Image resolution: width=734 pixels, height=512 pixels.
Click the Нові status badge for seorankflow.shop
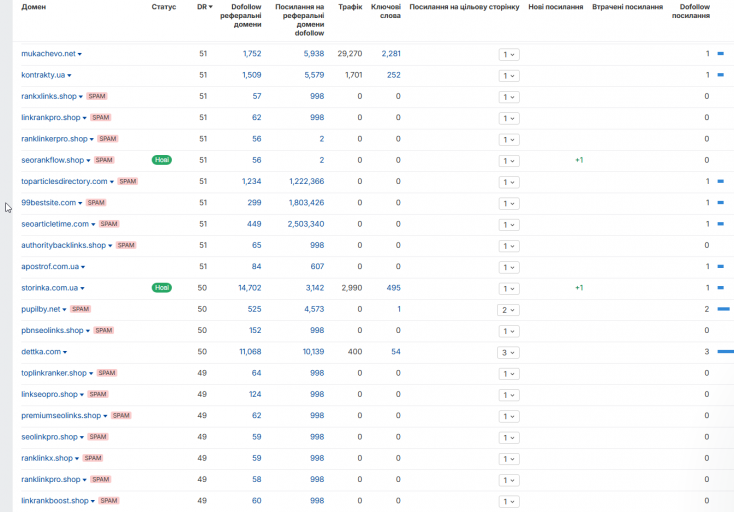click(x=161, y=160)
